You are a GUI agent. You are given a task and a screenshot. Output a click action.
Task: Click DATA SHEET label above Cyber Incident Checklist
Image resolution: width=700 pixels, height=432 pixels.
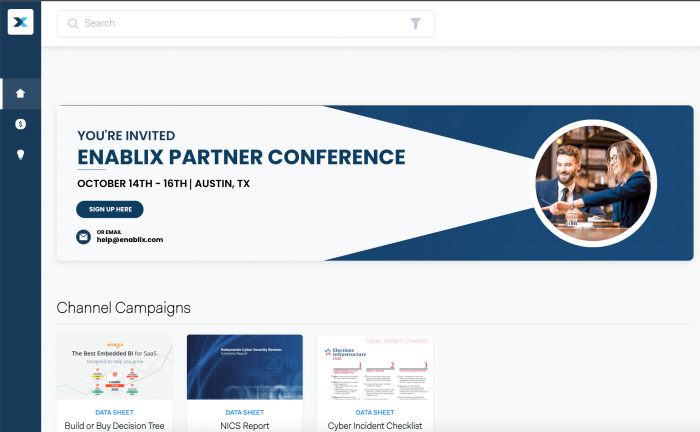[x=375, y=412]
